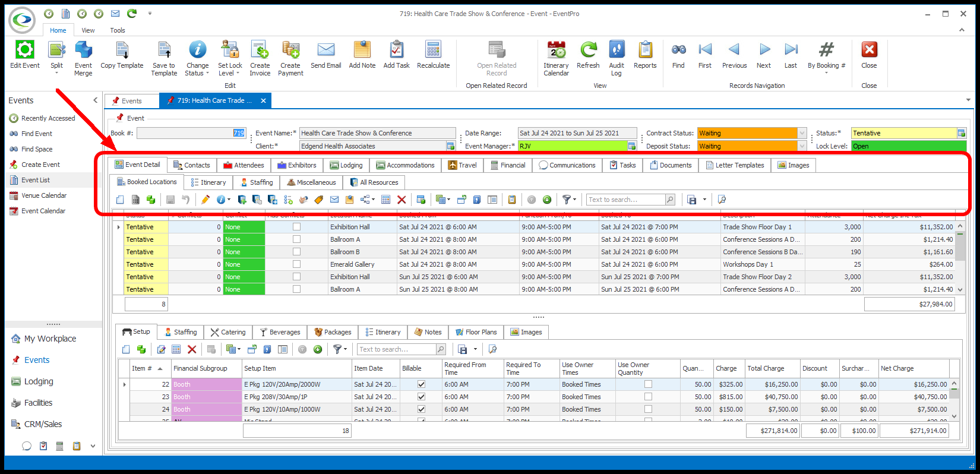Click the Send Email envelope icon
Image resolution: width=980 pixels, height=474 pixels.
tap(326, 50)
